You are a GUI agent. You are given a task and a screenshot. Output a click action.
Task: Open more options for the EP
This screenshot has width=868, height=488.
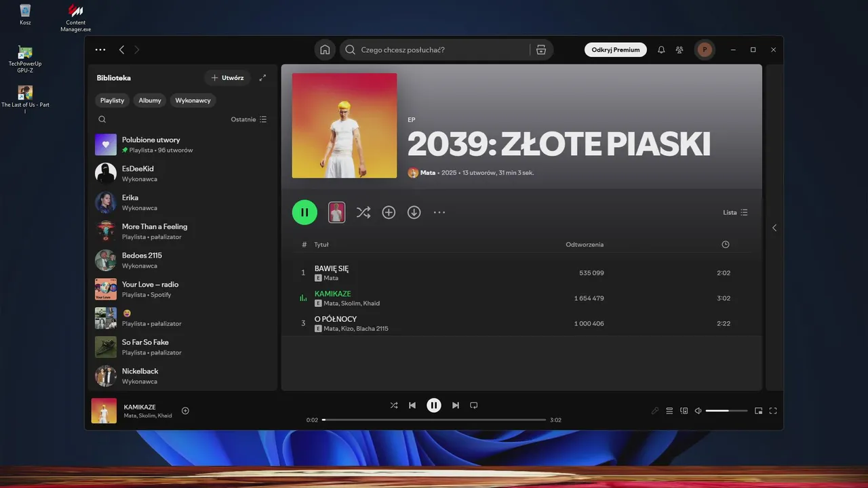click(439, 212)
